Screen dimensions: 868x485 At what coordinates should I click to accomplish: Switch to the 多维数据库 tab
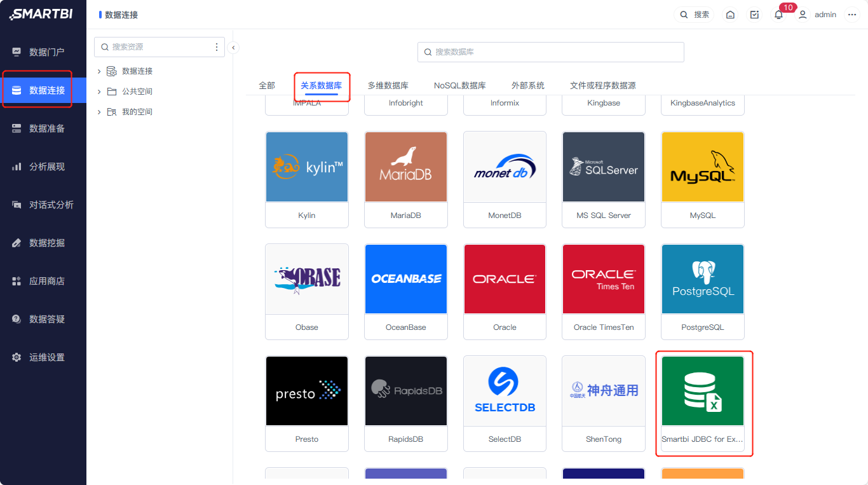click(x=388, y=85)
